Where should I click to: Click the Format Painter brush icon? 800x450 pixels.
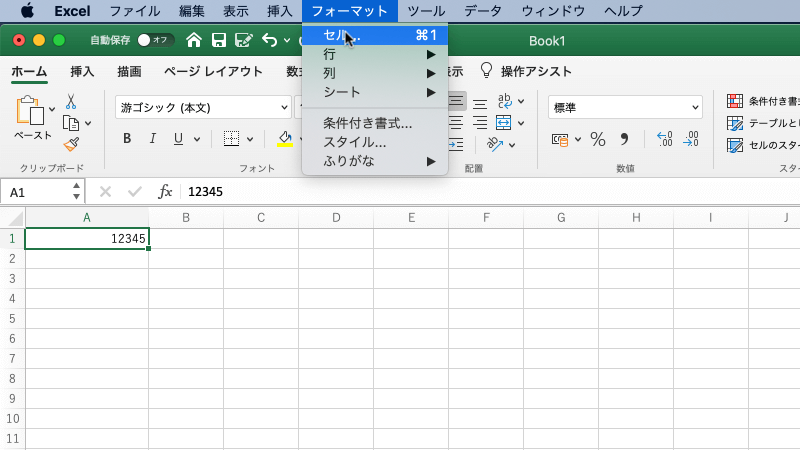pos(71,144)
